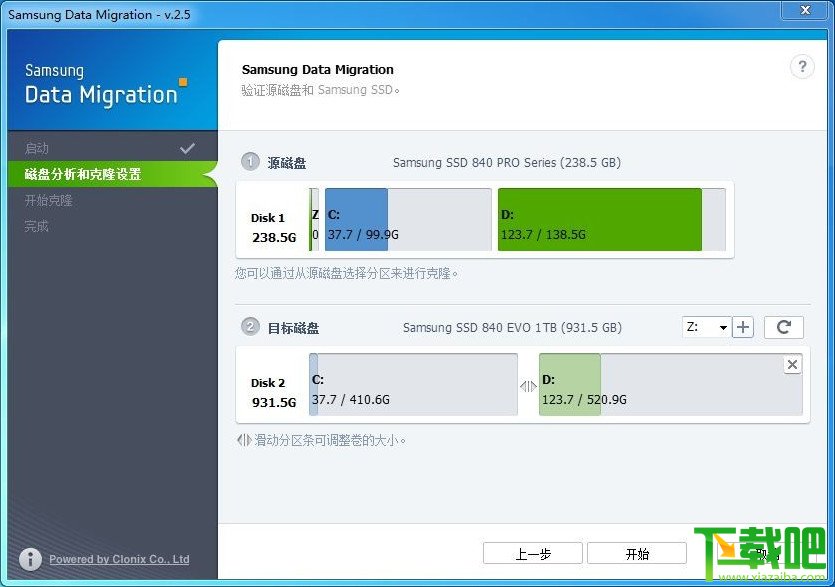
Task: Click the 目标磁盘 section heading
Action: (293, 328)
